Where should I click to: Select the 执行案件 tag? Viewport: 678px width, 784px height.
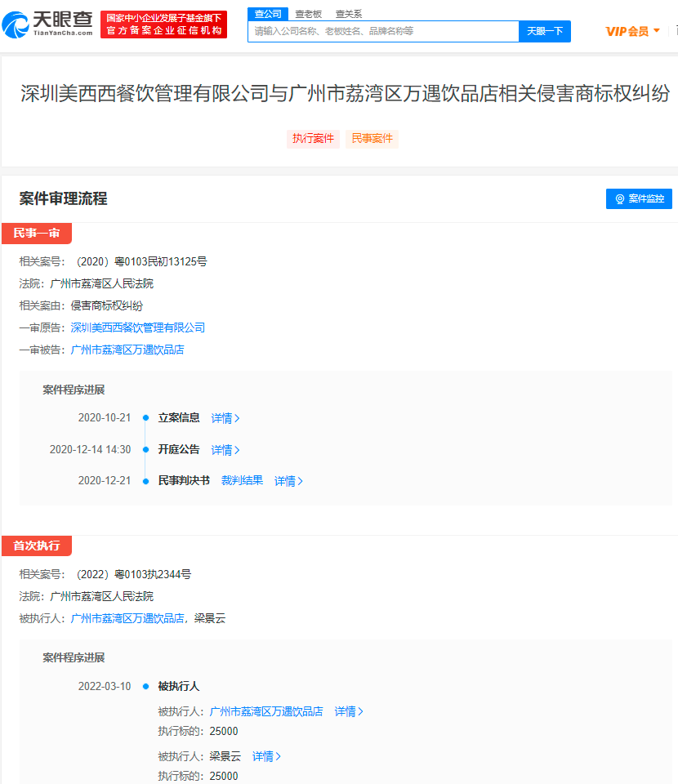[x=313, y=139]
